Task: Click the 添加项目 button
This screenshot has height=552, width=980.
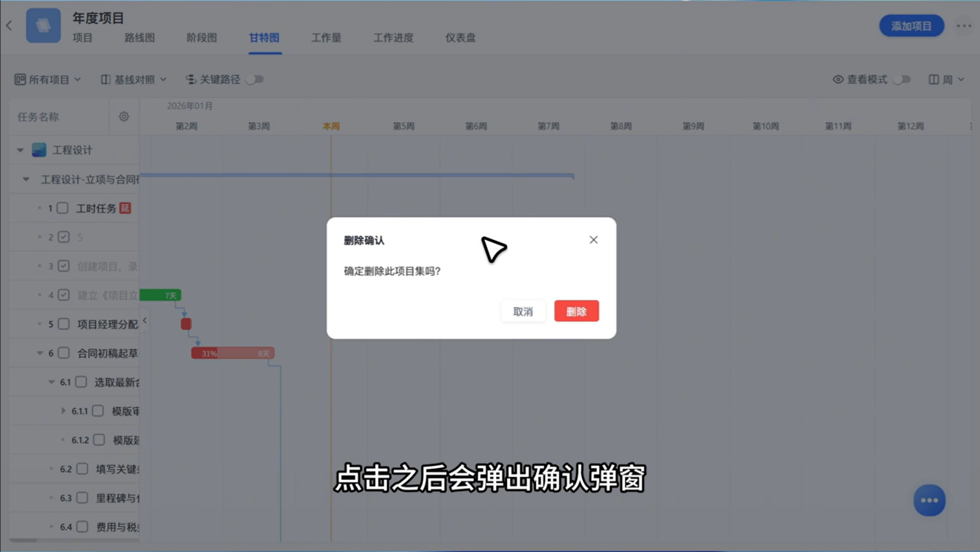Action: (912, 26)
